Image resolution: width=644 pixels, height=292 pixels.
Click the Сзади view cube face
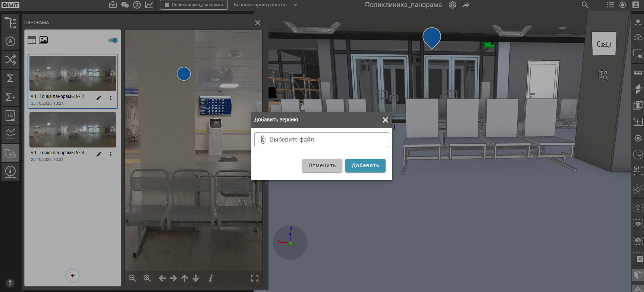pos(604,44)
